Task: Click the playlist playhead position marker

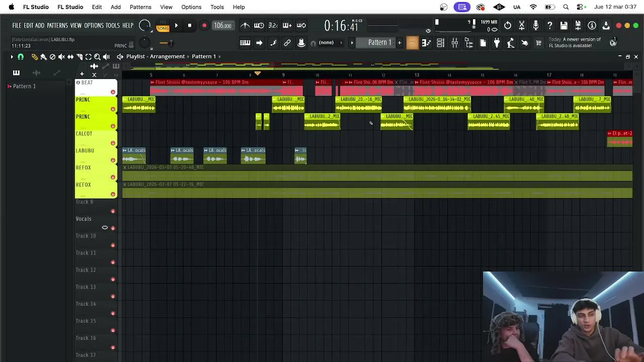Action: pos(257,74)
